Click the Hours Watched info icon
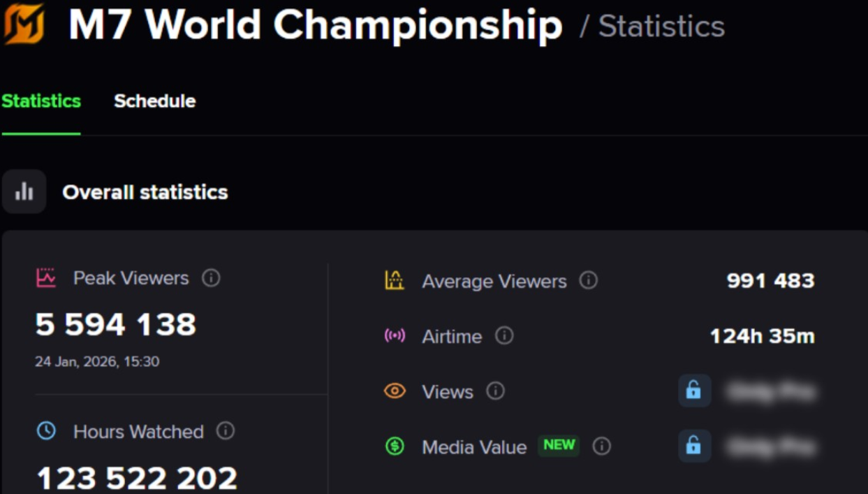 [226, 431]
